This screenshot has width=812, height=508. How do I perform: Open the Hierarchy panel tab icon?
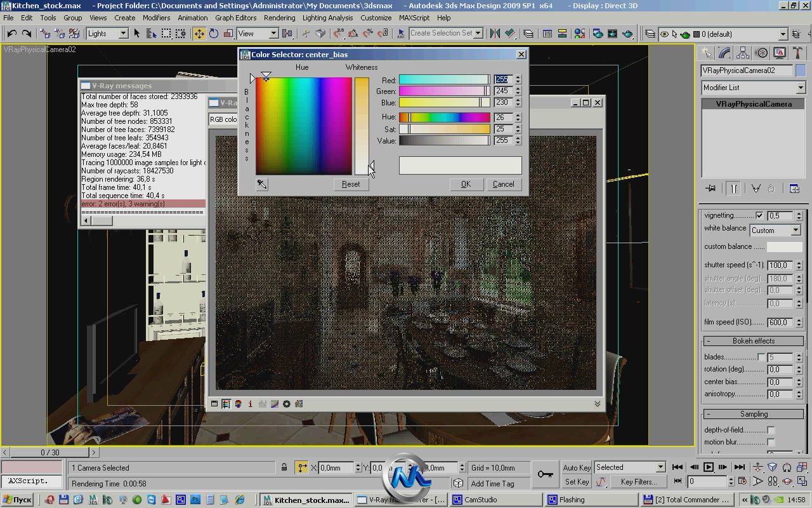[743, 53]
